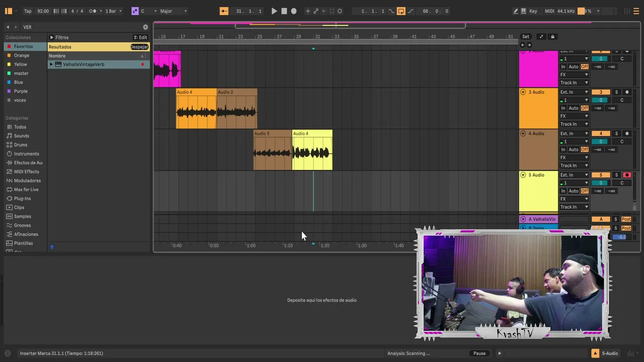Screen dimensions: 644x362
Task: Toggle the Follow playback button
Action: point(224,11)
